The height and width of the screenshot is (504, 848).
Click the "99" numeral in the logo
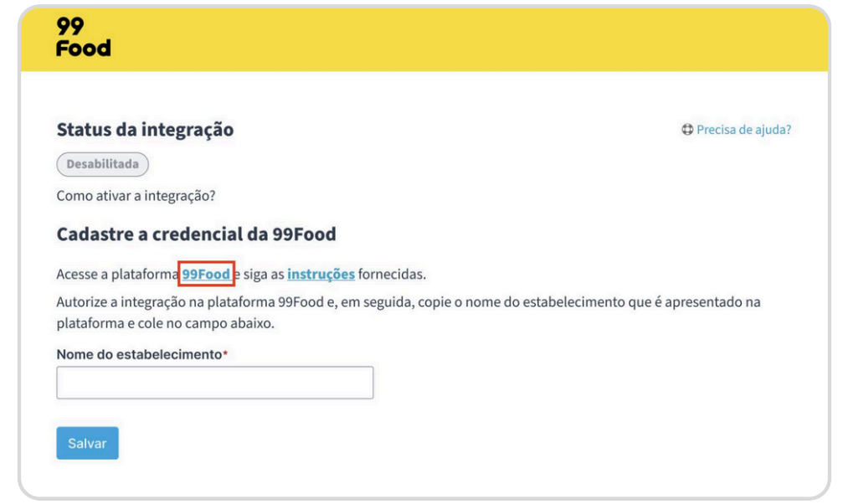pos(69,27)
